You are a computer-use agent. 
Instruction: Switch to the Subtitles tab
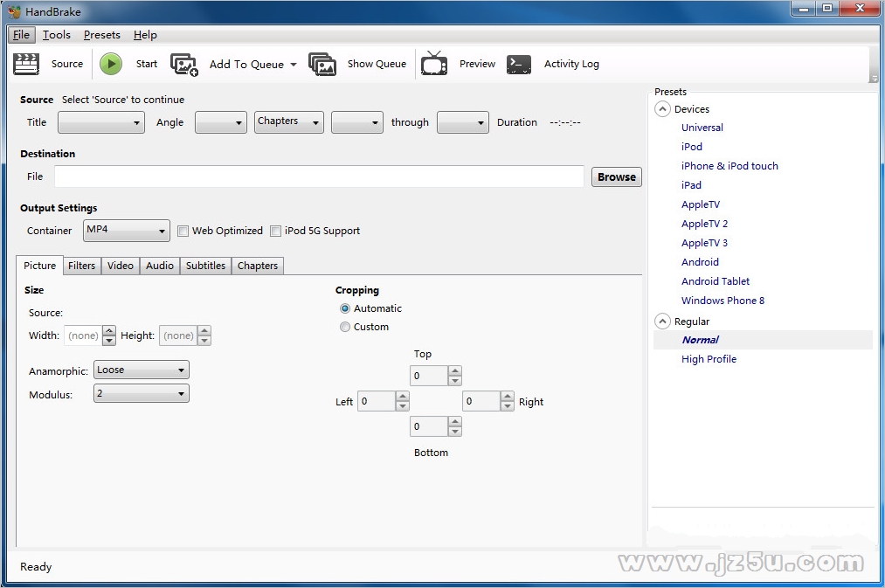pos(205,266)
